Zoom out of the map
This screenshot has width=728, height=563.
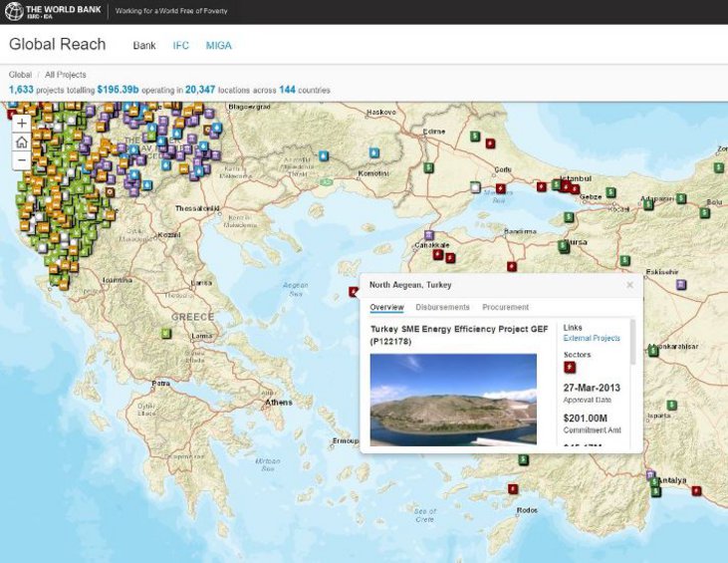point(22,161)
